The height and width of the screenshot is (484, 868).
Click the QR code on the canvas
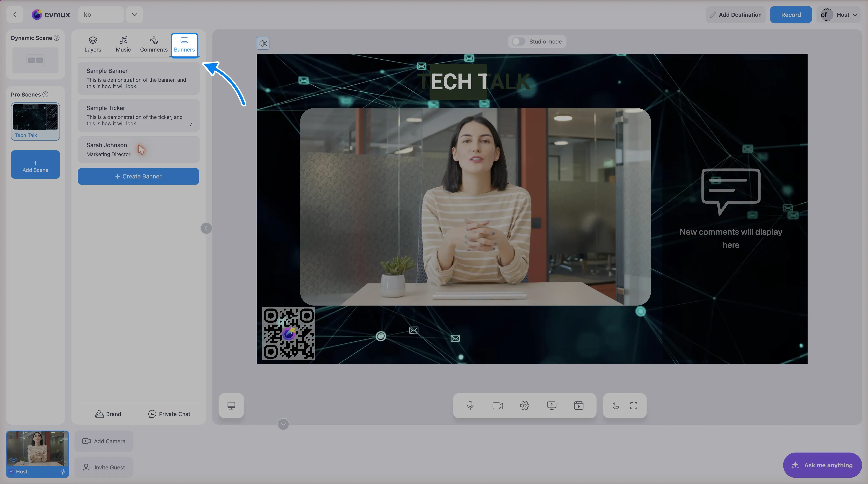point(289,333)
